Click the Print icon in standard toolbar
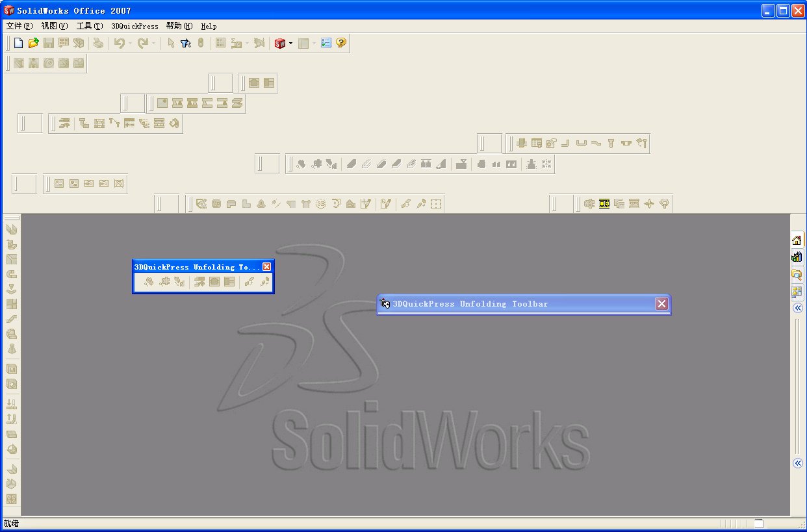This screenshot has width=807, height=532. point(97,44)
